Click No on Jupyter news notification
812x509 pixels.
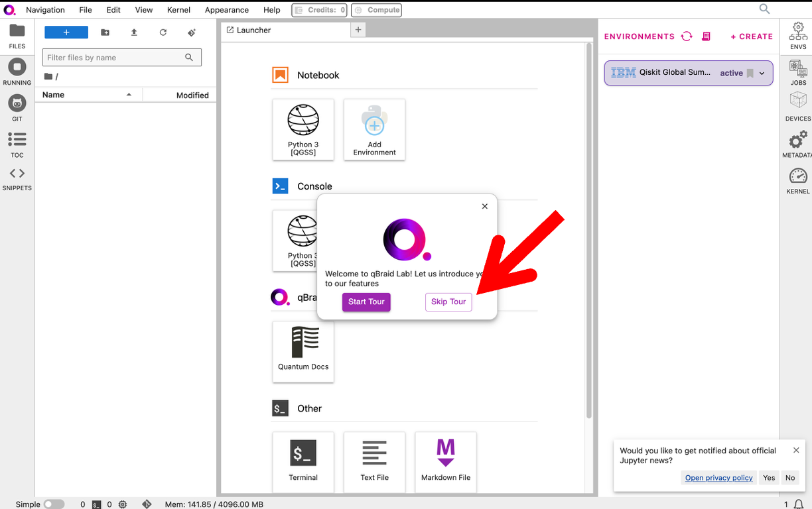[790, 478]
